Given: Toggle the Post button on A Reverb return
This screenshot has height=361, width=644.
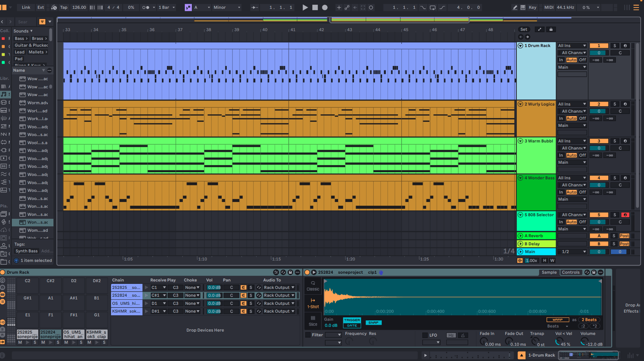Looking at the screenshot, I should point(624,236).
